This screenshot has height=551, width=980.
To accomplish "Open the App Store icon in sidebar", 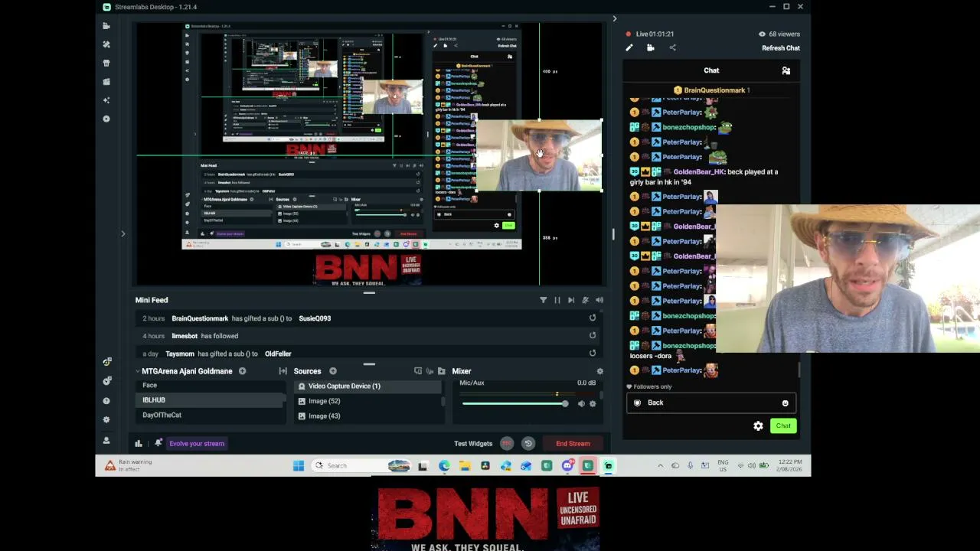I will pyautogui.click(x=106, y=63).
